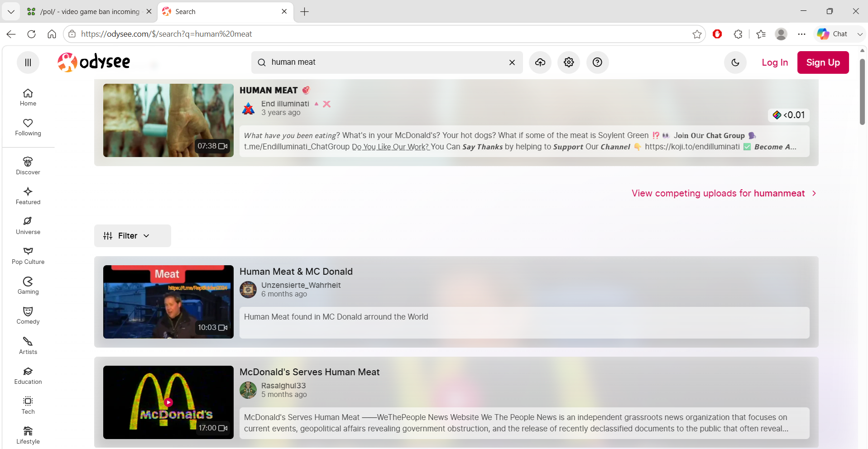Viewport: 868px width, 449px height.
Task: Click End illuminati channel avatar
Action: [248, 108]
